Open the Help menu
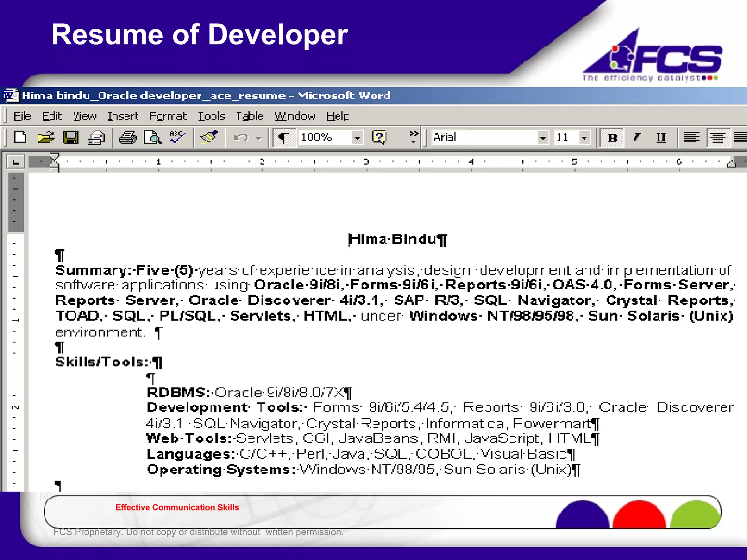Viewport: 747px width, 560px height. coord(337,116)
